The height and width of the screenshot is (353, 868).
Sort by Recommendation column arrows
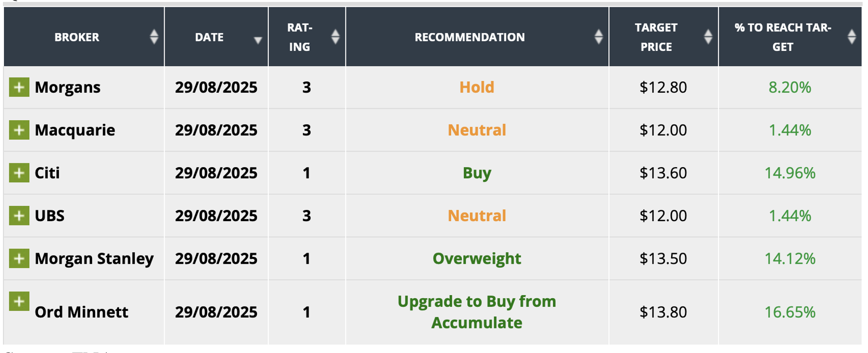point(599,37)
